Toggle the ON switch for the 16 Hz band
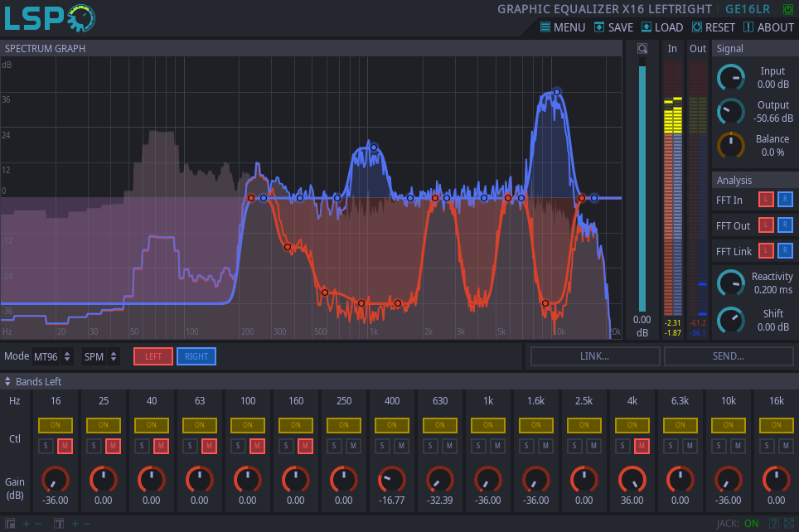The image size is (799, 532). (x=55, y=425)
